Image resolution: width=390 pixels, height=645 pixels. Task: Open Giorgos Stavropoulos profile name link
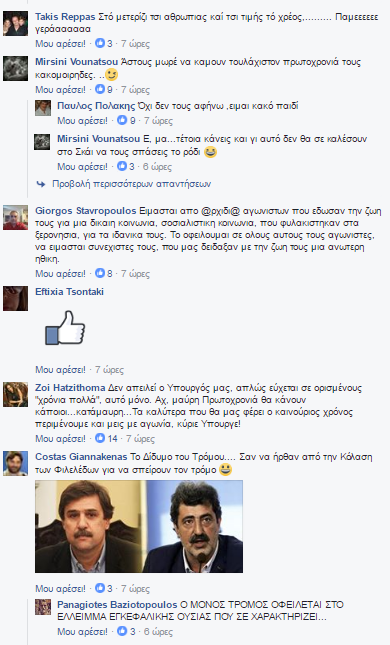(86, 211)
